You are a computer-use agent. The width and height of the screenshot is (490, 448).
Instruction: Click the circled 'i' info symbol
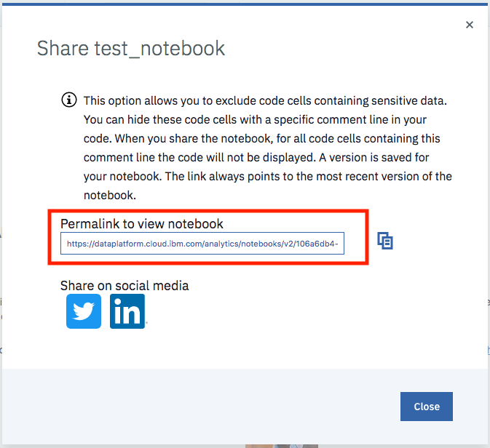69,100
